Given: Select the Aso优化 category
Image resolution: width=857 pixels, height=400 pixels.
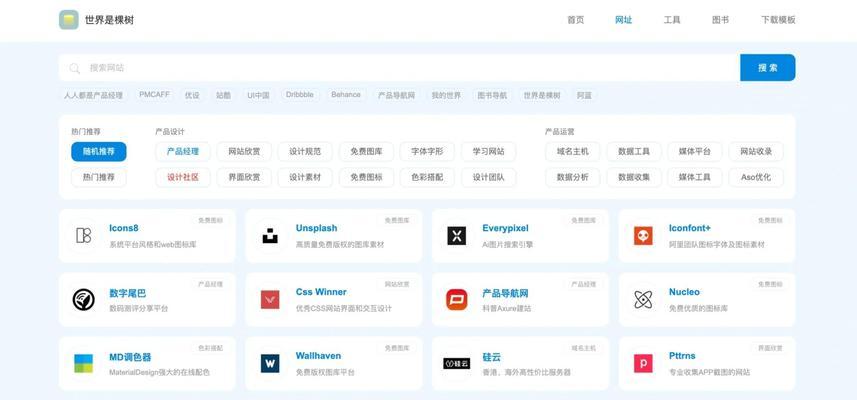Looking at the screenshot, I should 756,177.
